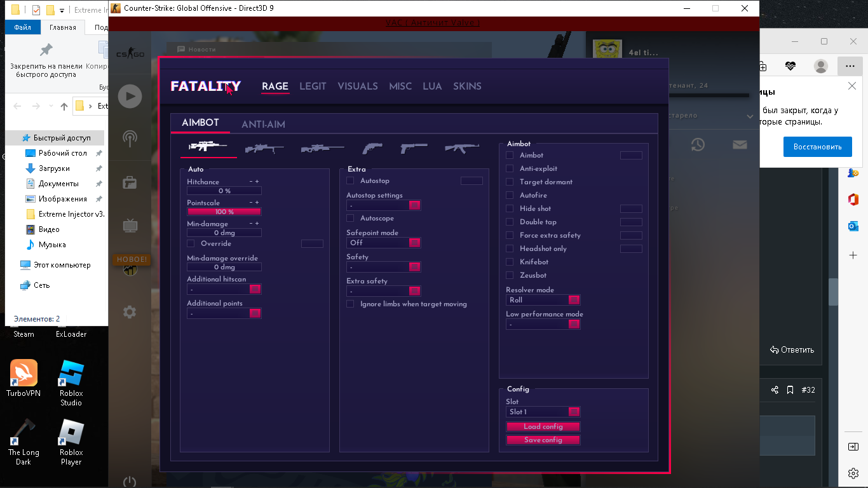Open the CS:GO watch TV icon

tap(130, 225)
